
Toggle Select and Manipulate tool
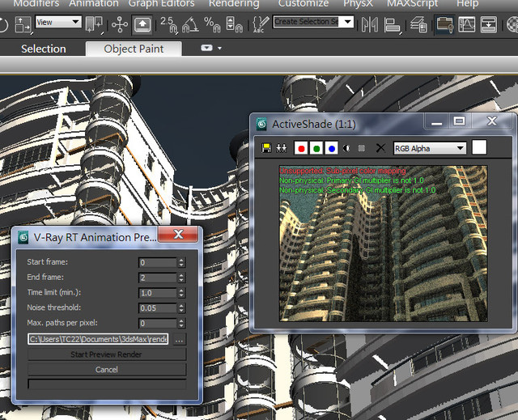[120, 25]
